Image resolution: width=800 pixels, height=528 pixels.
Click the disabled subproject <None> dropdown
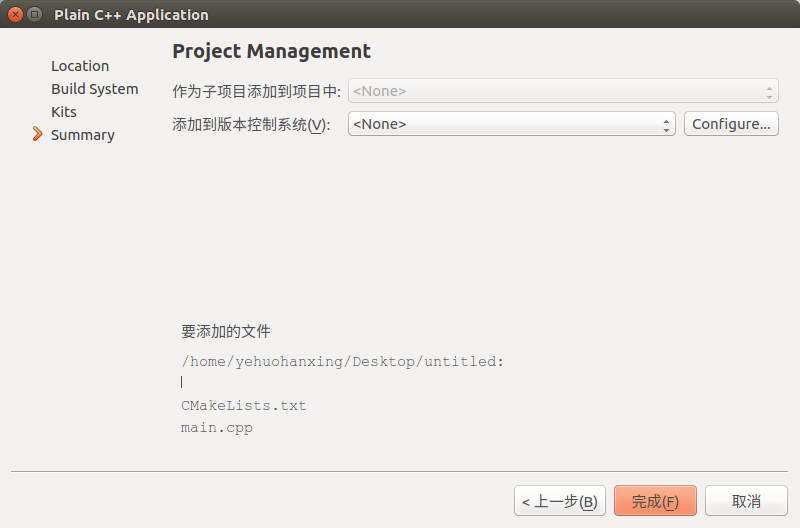point(562,92)
